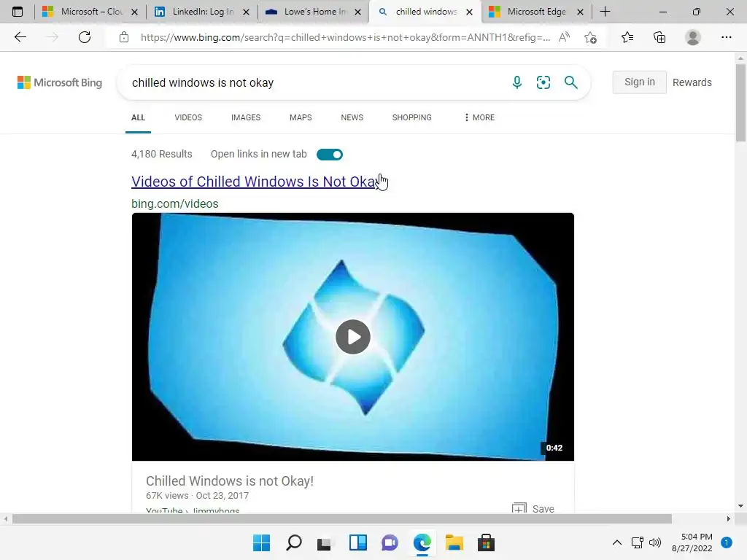
Task: Play the Chilled Windows video
Action: click(352, 337)
